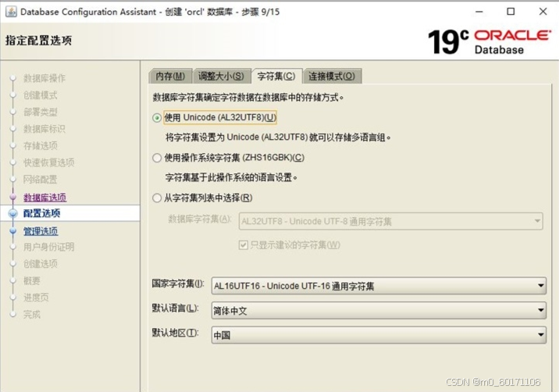The width and height of the screenshot is (559, 392).
Task: Click the 指定配置选项 heading text
Action: pyautogui.click(x=38, y=41)
